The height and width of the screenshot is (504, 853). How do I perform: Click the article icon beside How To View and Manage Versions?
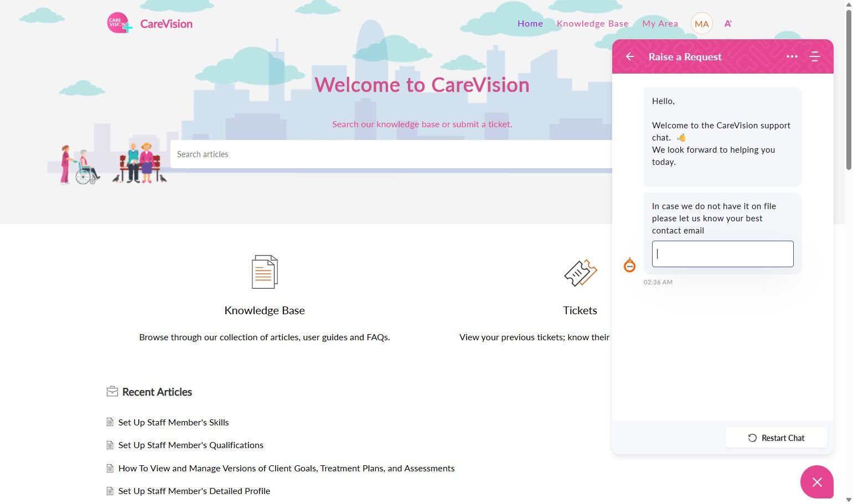pyautogui.click(x=110, y=468)
